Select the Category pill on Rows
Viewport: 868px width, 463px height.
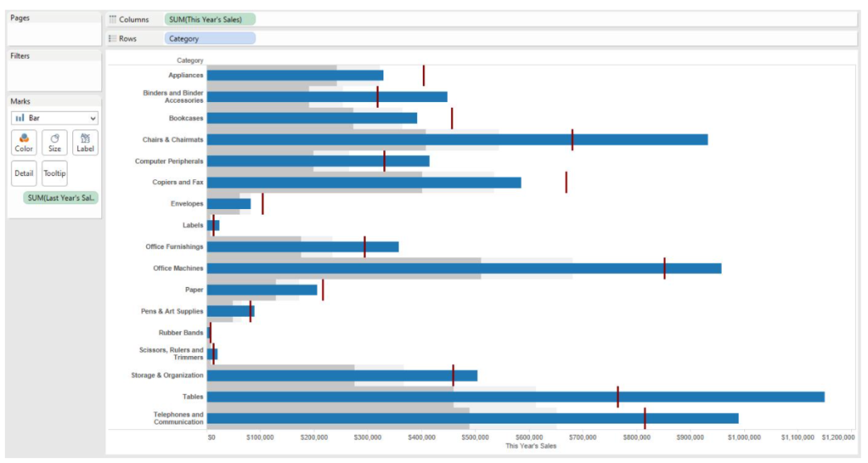pos(210,39)
